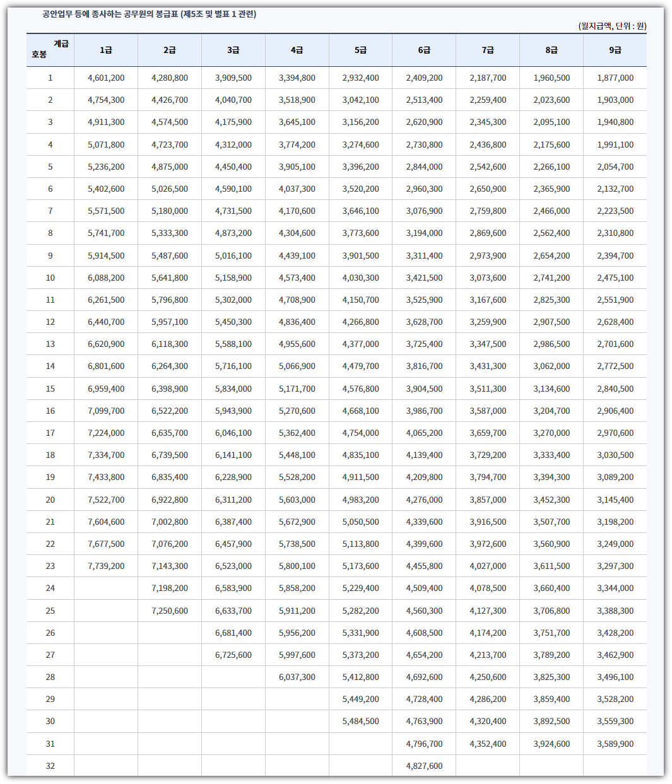
Task: Select the cell 2,394,700
Action: (615, 256)
